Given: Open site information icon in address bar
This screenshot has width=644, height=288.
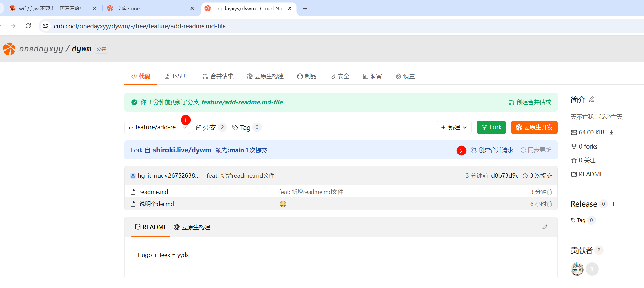Looking at the screenshot, I should coord(46,26).
